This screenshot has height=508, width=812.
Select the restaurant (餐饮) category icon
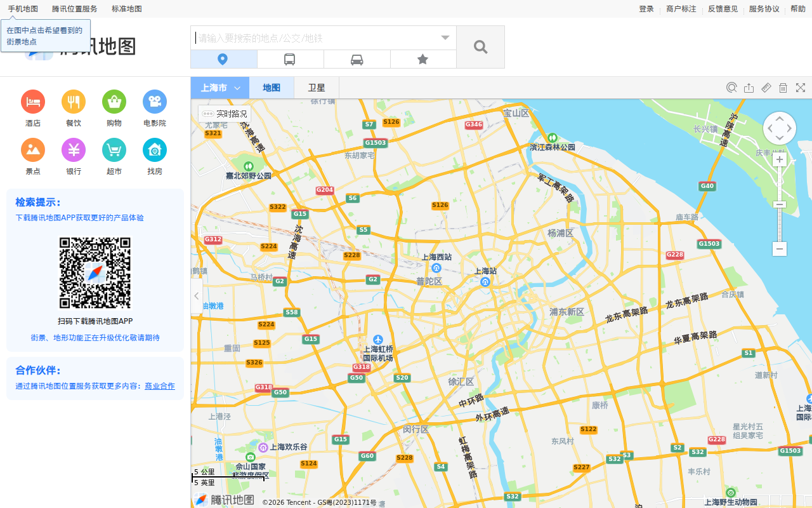[x=73, y=102]
